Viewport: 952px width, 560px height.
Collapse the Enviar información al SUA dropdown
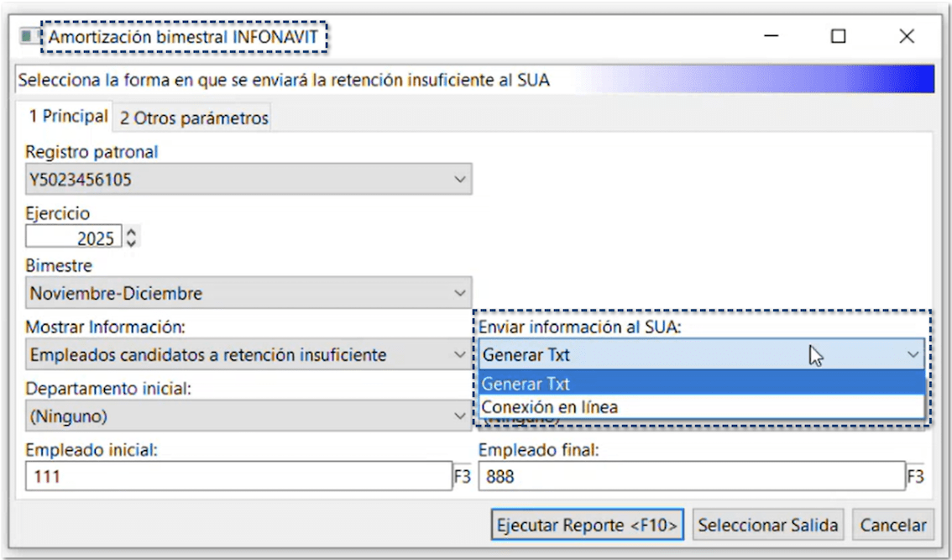[913, 355]
